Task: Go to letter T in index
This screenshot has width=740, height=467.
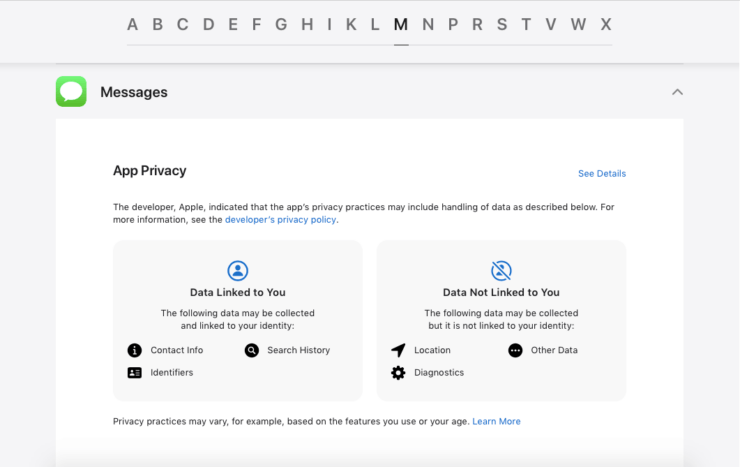Action: (x=526, y=25)
